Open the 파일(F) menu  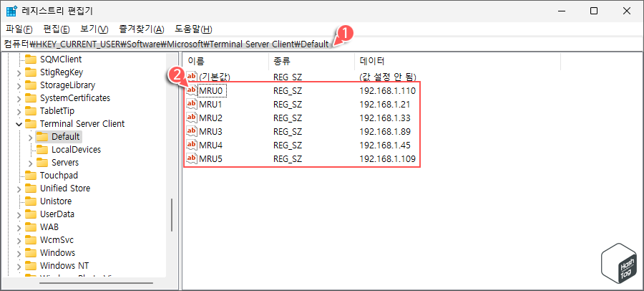click(19, 29)
